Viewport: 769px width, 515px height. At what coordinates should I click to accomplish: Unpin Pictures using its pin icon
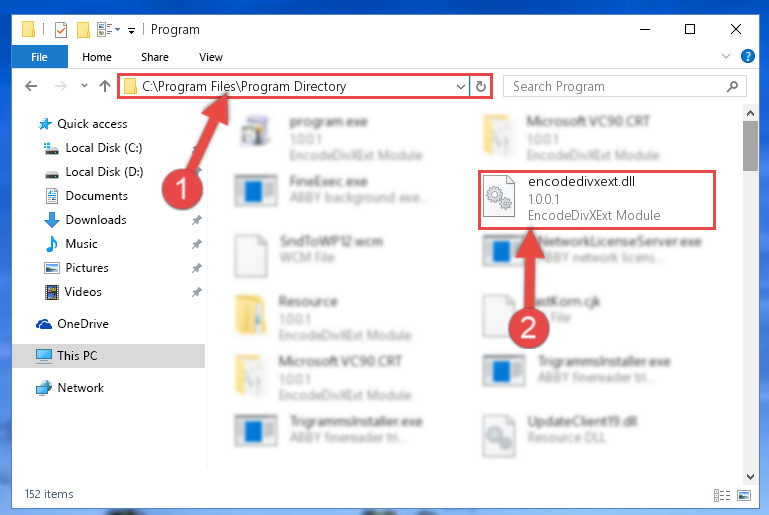[x=197, y=268]
